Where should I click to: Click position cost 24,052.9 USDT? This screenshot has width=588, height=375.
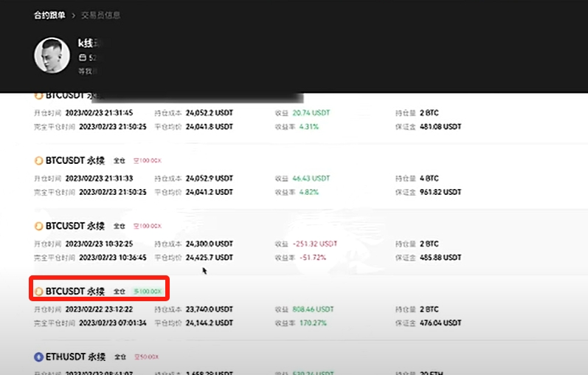(210, 179)
